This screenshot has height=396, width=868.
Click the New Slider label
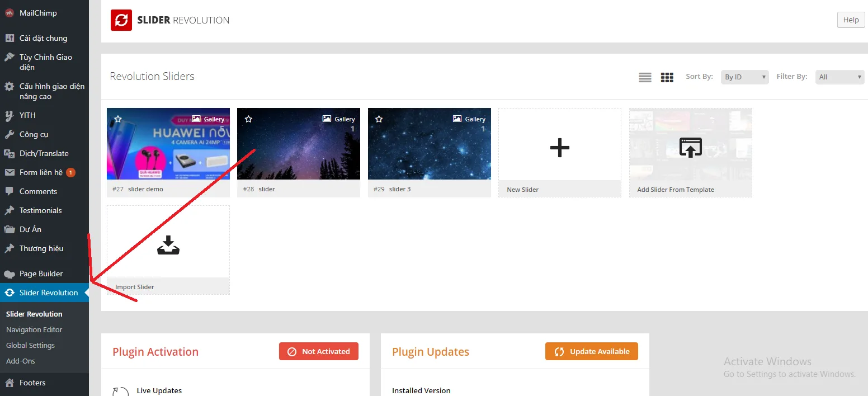(523, 190)
